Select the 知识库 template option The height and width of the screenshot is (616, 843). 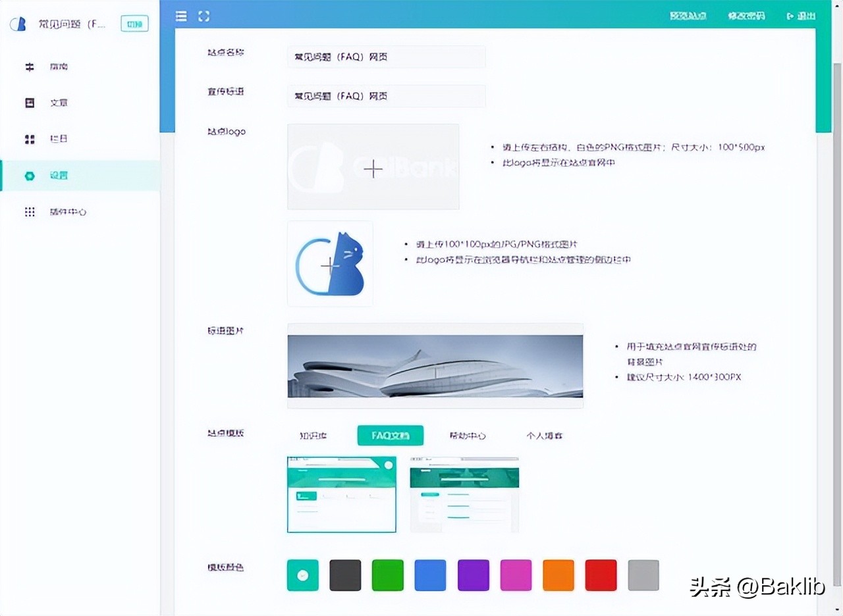(x=313, y=435)
